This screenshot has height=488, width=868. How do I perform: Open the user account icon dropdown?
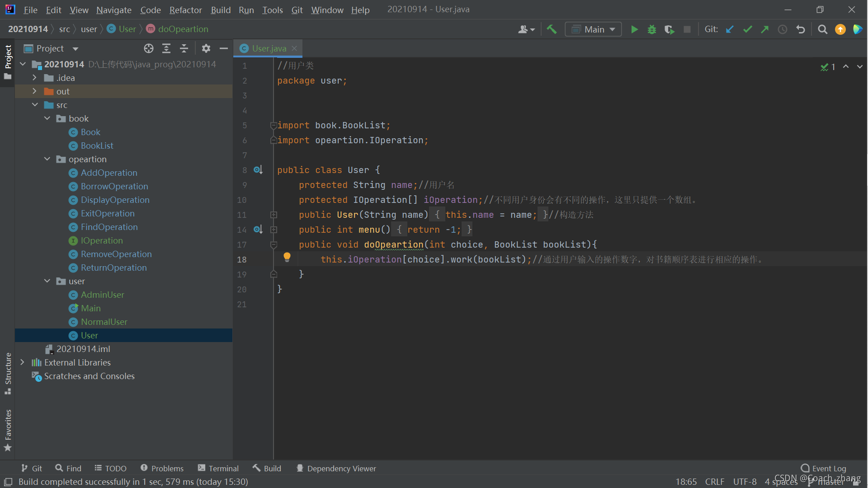[526, 29]
